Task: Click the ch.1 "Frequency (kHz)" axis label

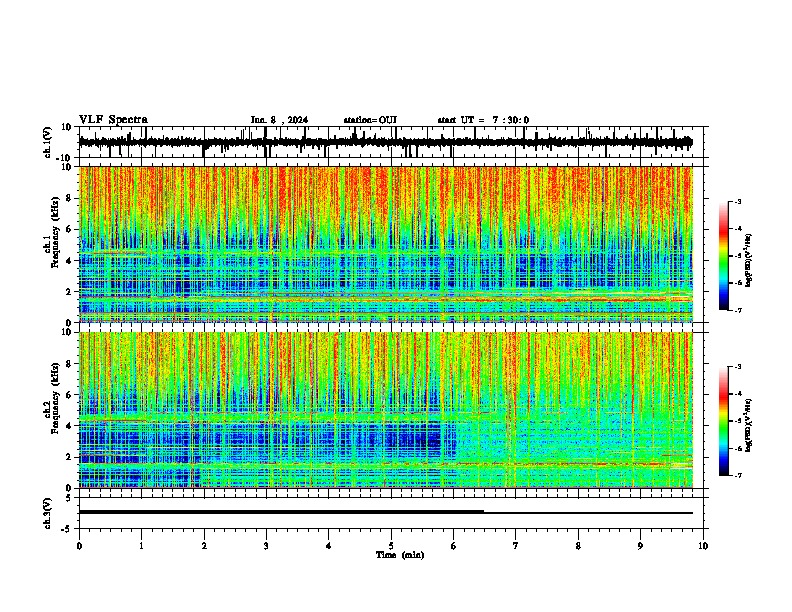Action: 55,232
